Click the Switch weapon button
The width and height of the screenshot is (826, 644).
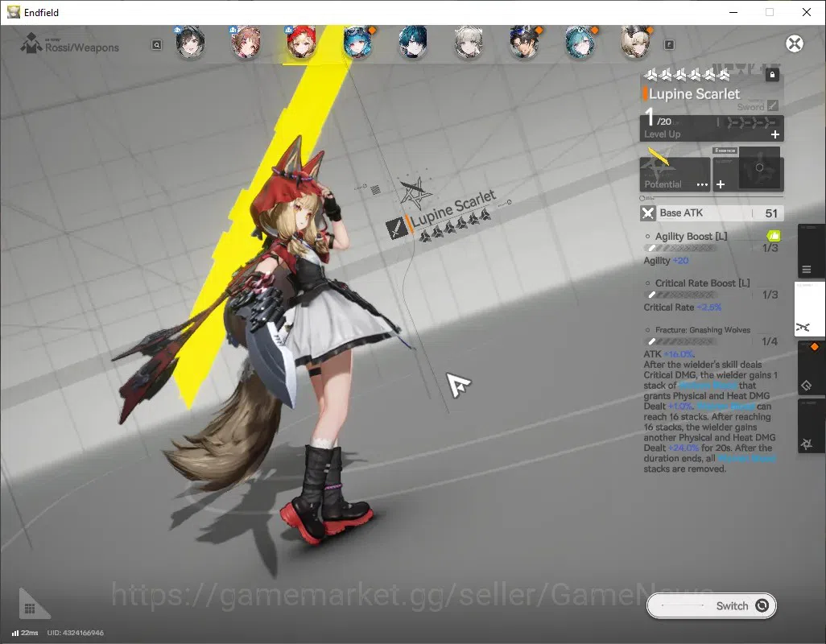pyautogui.click(x=711, y=606)
